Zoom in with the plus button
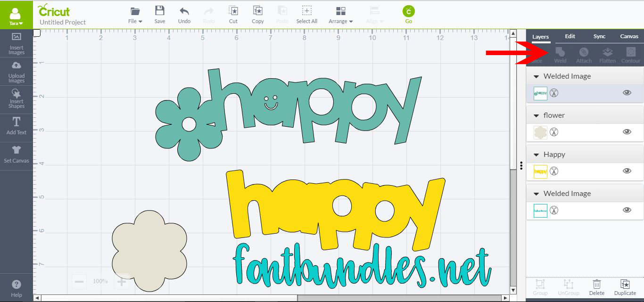Image resolution: width=644 pixels, height=302 pixels. (122, 281)
